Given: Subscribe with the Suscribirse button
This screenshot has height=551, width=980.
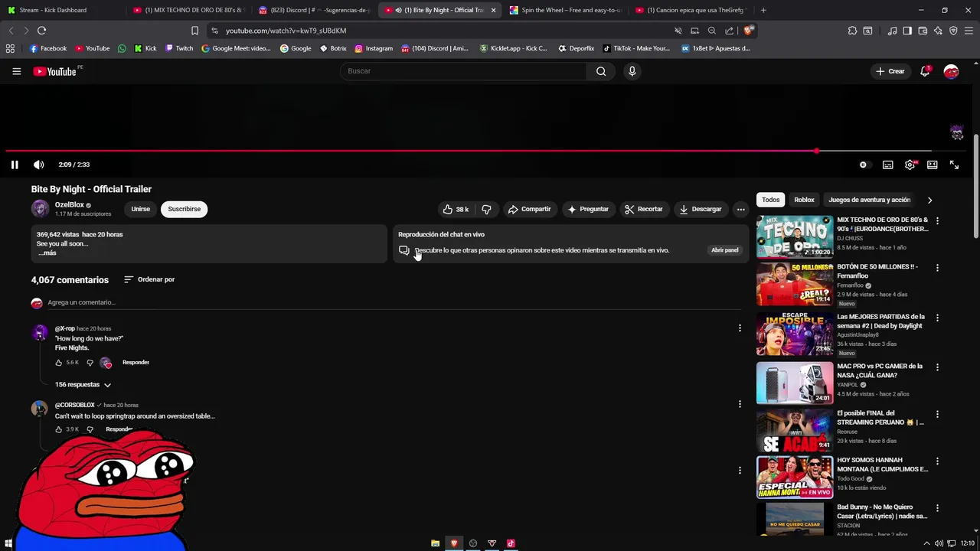Looking at the screenshot, I should coord(185,209).
